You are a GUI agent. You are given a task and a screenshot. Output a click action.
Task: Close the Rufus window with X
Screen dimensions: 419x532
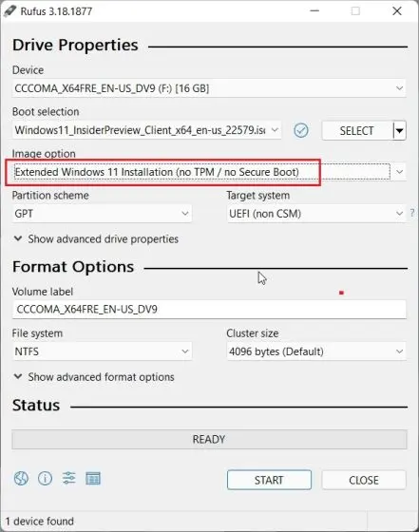pyautogui.click(x=397, y=10)
